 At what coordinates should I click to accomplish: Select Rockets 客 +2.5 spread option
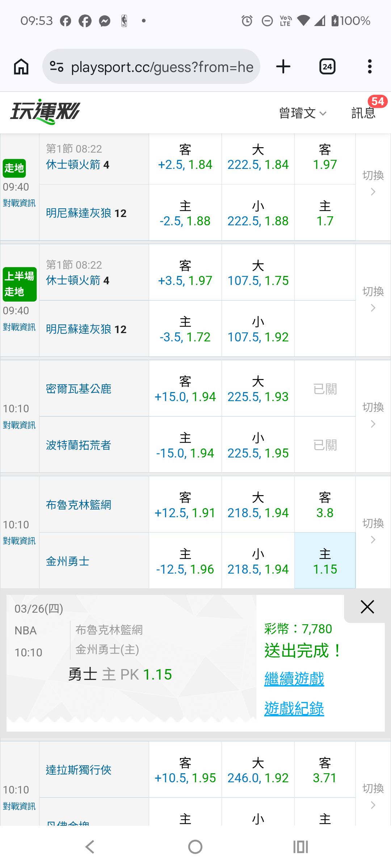185,158
